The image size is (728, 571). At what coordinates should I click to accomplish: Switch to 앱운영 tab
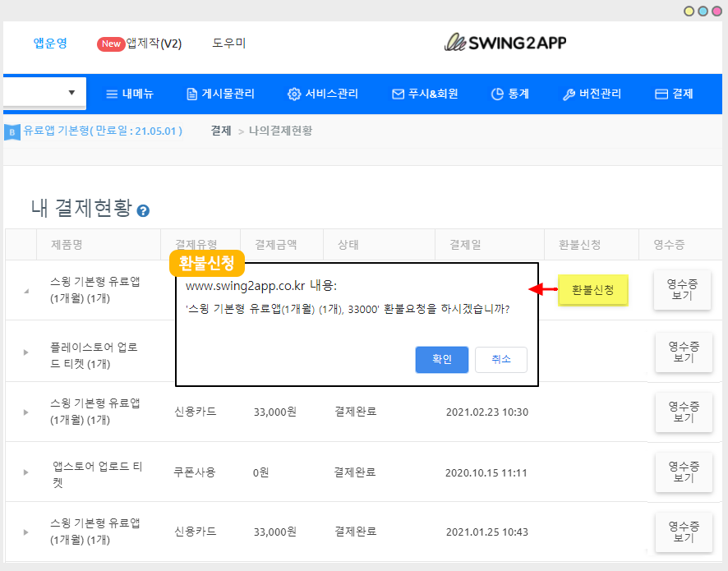[x=50, y=44]
